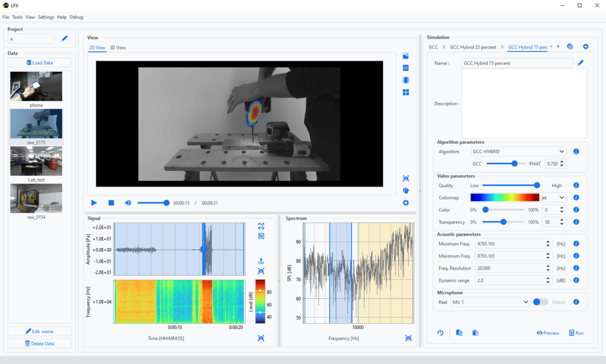The height and width of the screenshot is (364, 606).
Task: Open the Settings menu
Action: pyautogui.click(x=46, y=17)
